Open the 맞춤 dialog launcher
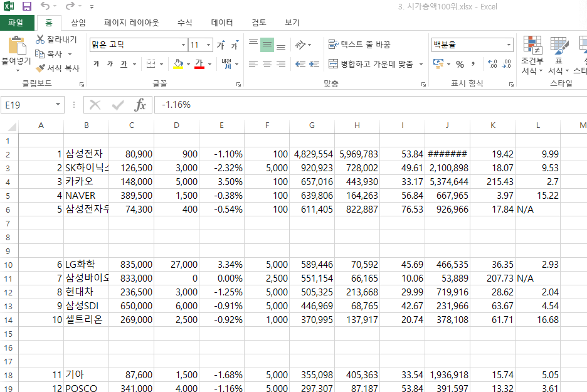Image resolution: width=587 pixels, height=392 pixels. click(x=423, y=84)
